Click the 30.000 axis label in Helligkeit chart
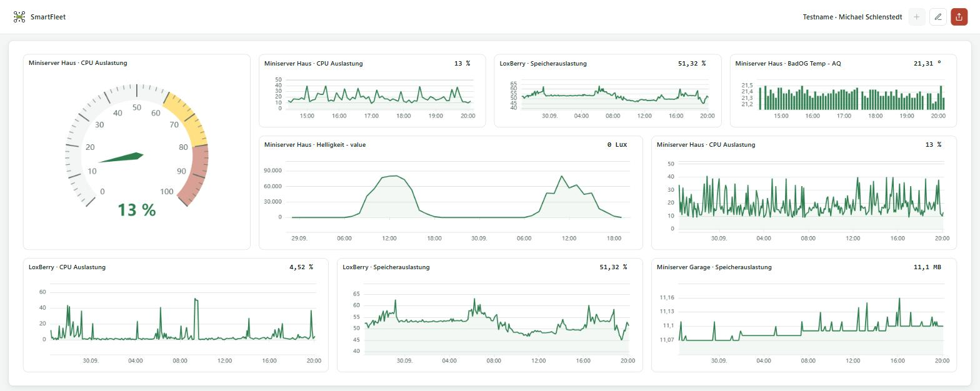The image size is (980, 391). (272, 202)
